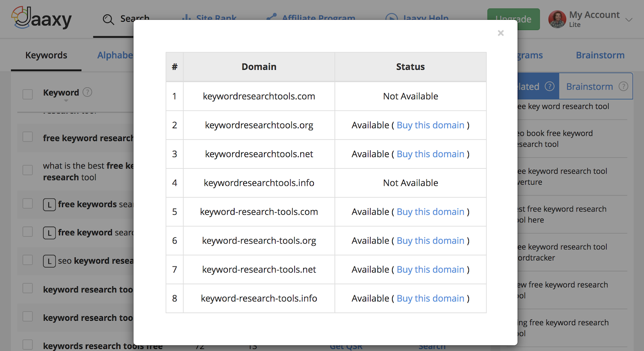Screen dimensions: 644x351
Task: Open the Keywords tab
Action: click(46, 55)
